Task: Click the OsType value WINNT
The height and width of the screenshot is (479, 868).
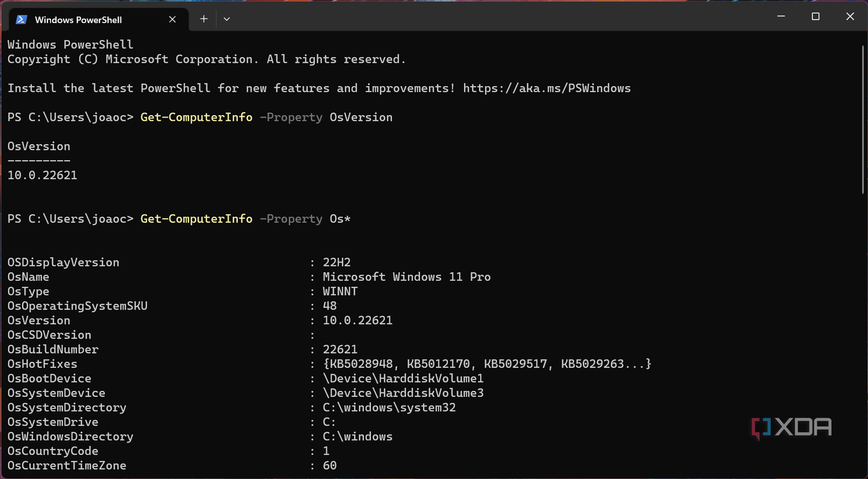Action: (x=340, y=291)
